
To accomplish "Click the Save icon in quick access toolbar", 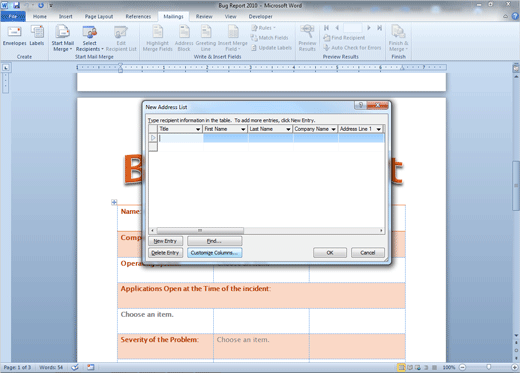I will coord(16,5).
